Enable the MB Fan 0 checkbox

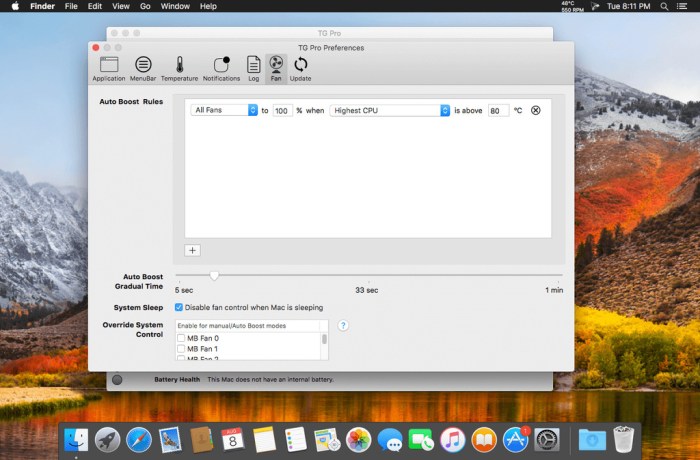[x=181, y=338]
